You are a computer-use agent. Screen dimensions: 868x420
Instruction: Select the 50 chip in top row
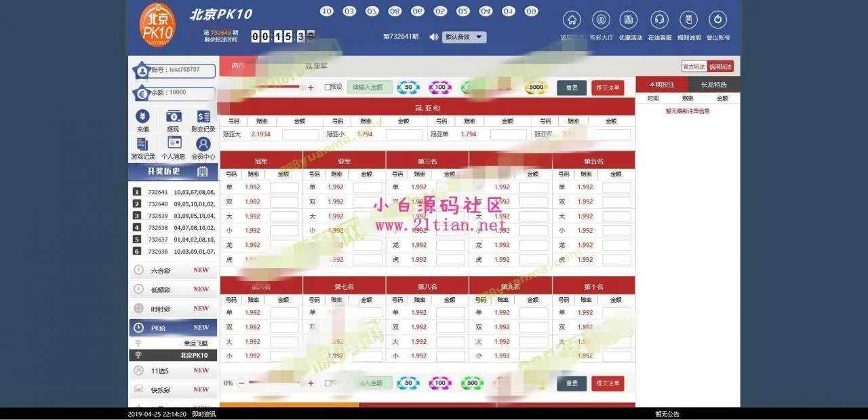point(408,88)
